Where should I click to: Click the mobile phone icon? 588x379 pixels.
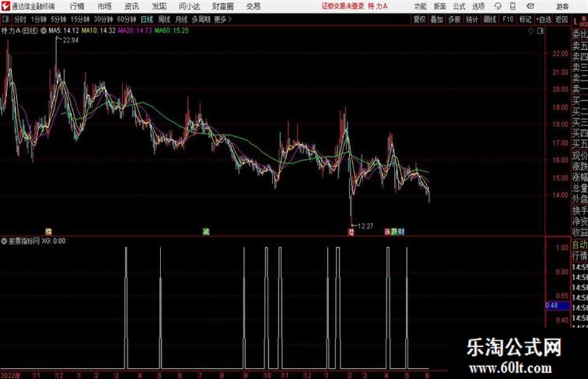(513, 6)
